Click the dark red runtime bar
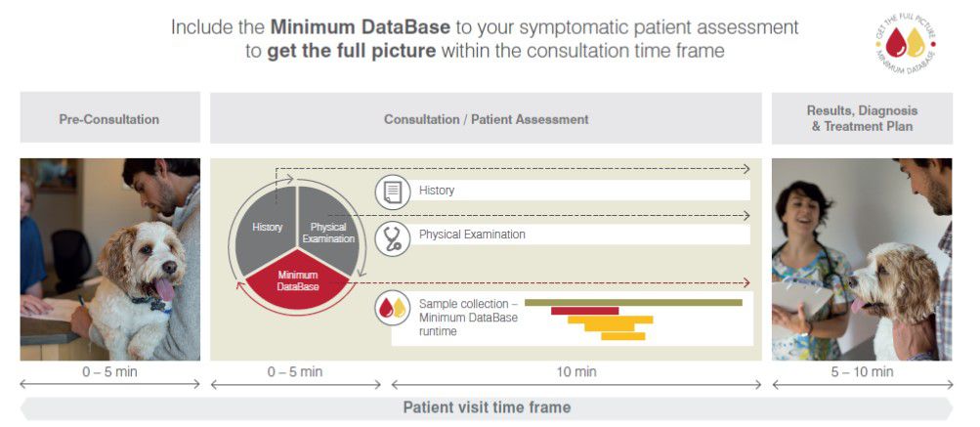This screenshot has height=427, width=980. coord(584,311)
